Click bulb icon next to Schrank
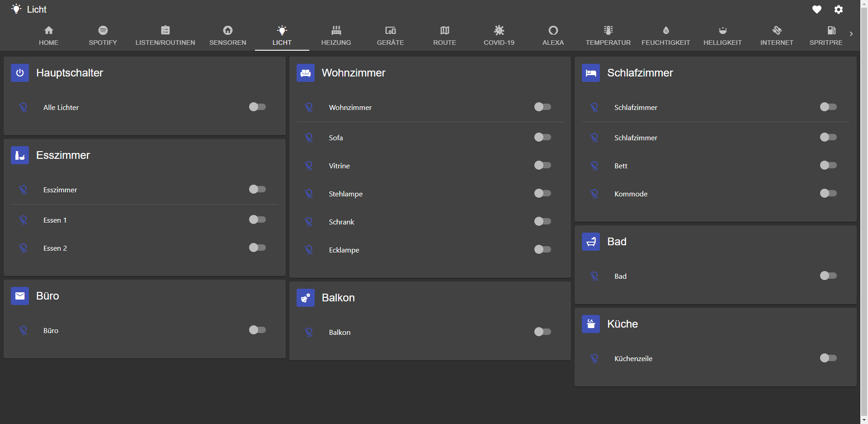This screenshot has width=868, height=424. 309,222
